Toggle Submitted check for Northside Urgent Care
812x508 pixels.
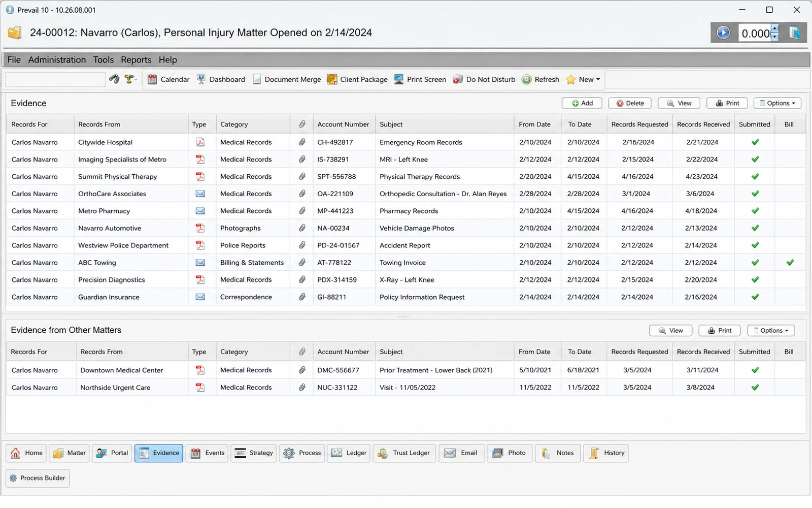[755, 388]
